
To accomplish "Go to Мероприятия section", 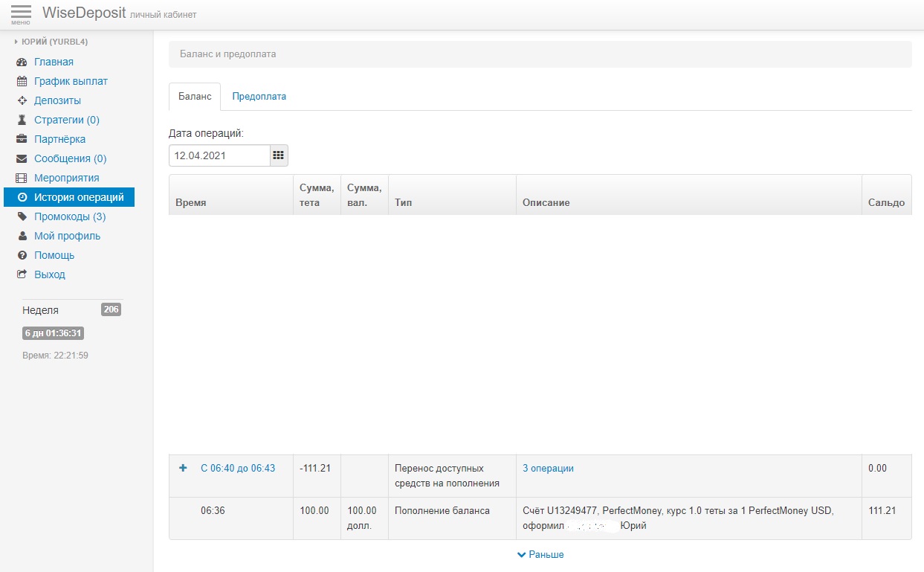I will pyautogui.click(x=66, y=179).
